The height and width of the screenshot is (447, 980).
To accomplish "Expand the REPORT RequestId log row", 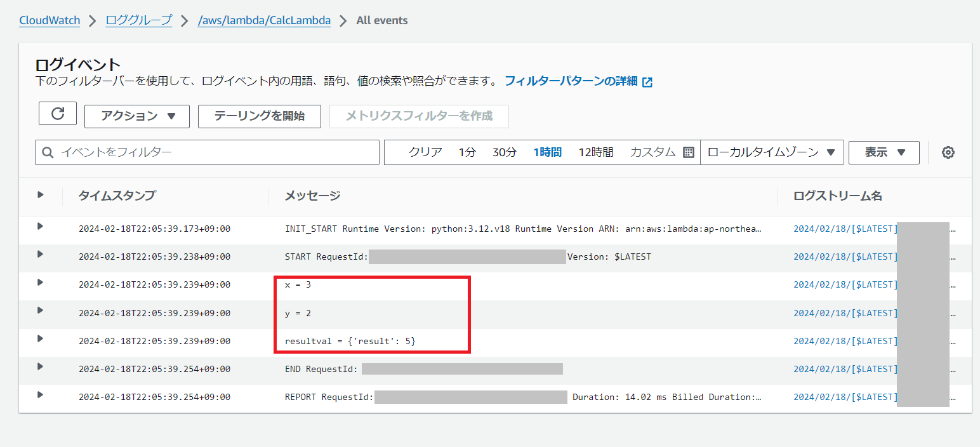I will click(x=40, y=394).
